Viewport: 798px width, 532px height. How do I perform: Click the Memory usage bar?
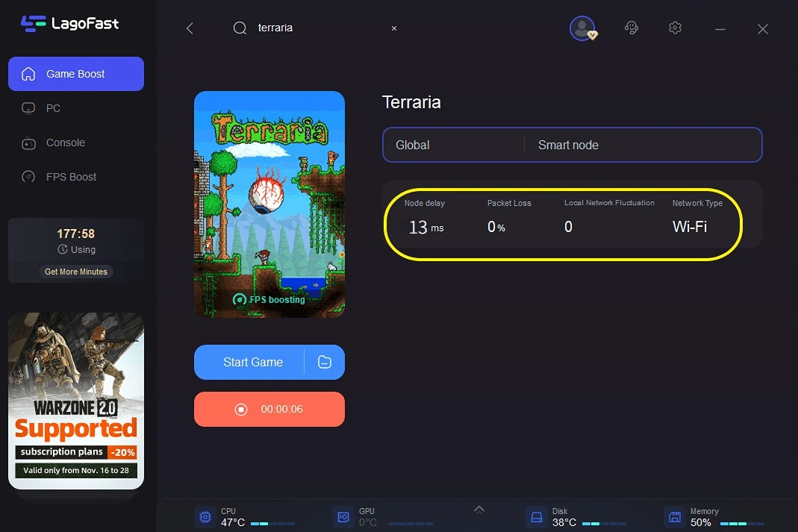742,523
